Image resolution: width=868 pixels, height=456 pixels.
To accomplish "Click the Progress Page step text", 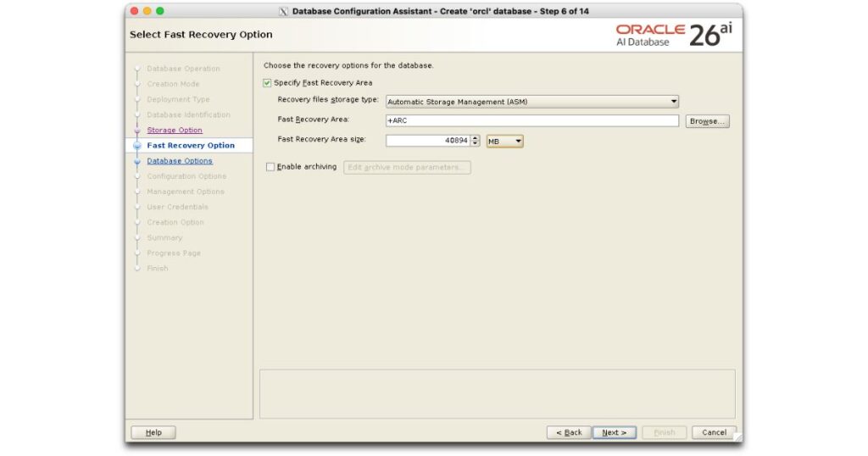I will tap(173, 253).
